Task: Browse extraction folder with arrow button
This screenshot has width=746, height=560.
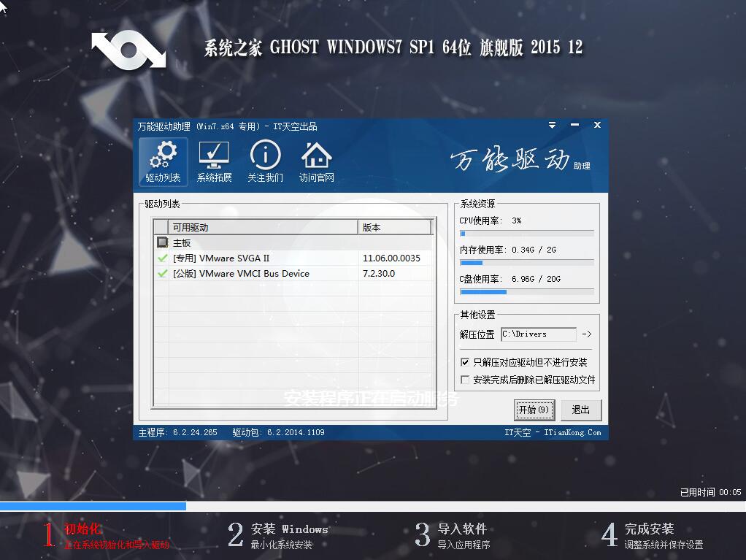Action: tap(587, 334)
